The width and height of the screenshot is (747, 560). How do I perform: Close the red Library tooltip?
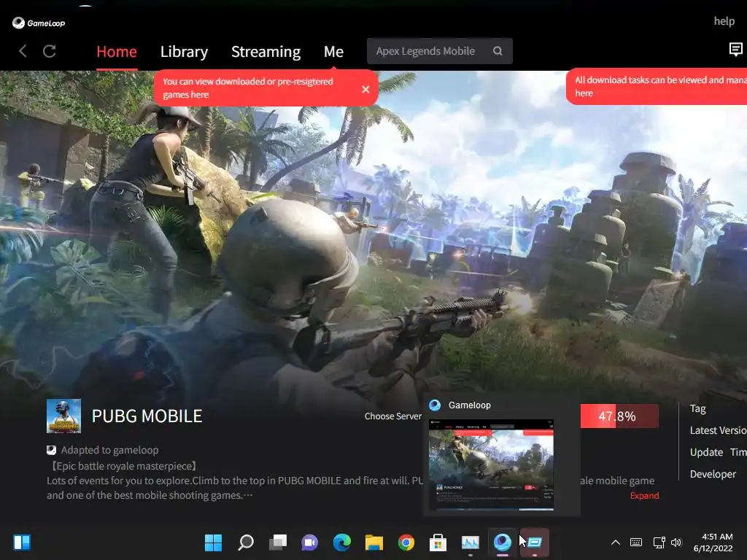(365, 89)
